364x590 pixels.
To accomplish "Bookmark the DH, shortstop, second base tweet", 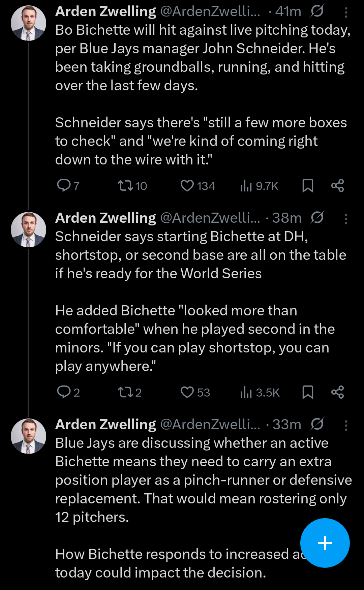I will point(308,393).
